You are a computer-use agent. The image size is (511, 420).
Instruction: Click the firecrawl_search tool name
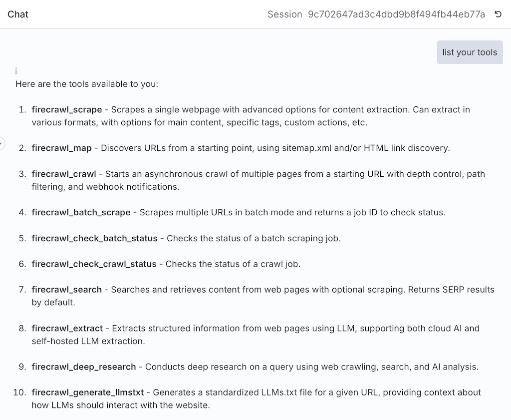pos(67,290)
